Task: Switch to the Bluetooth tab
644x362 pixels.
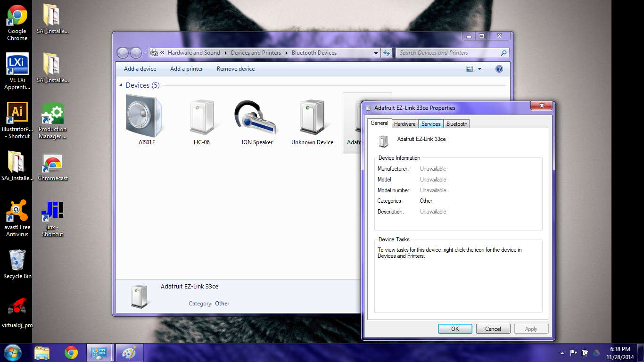Action: (457, 124)
